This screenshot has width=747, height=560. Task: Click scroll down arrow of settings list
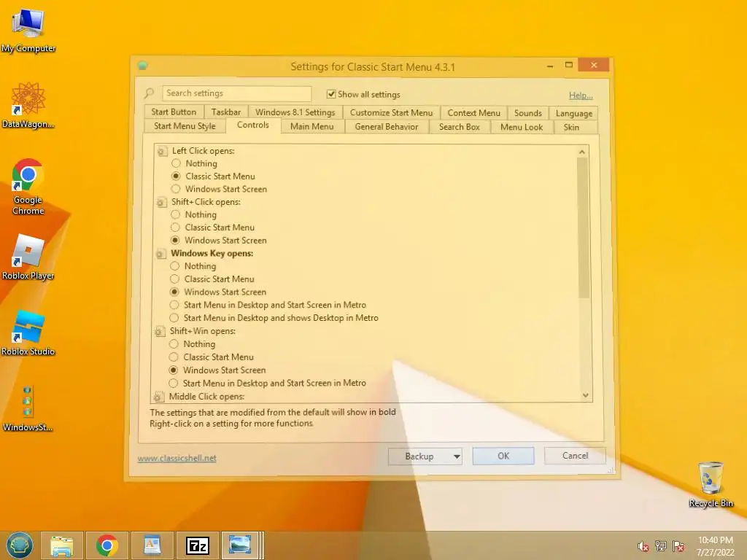[x=586, y=395]
